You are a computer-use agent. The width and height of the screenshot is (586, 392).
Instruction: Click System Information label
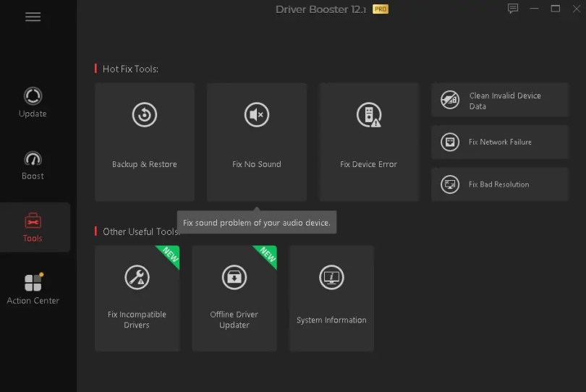tap(331, 320)
